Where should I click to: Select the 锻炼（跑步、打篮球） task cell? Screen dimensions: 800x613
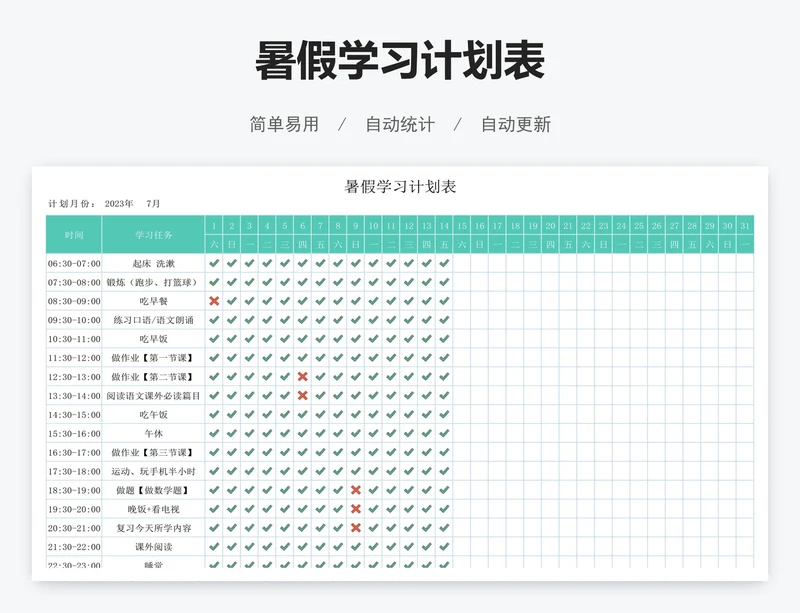(x=154, y=282)
